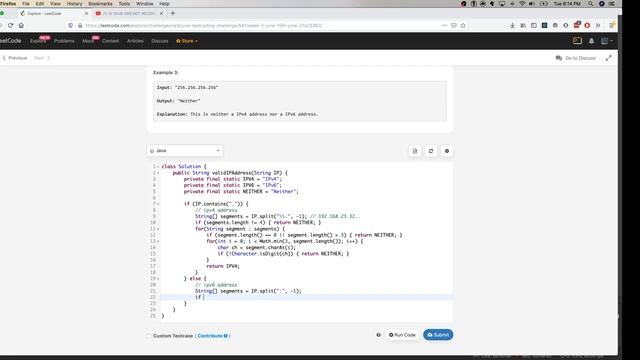Image resolution: width=640 pixels, height=360 pixels.
Task: Collapse code fold at line 7
Action: 158,204
